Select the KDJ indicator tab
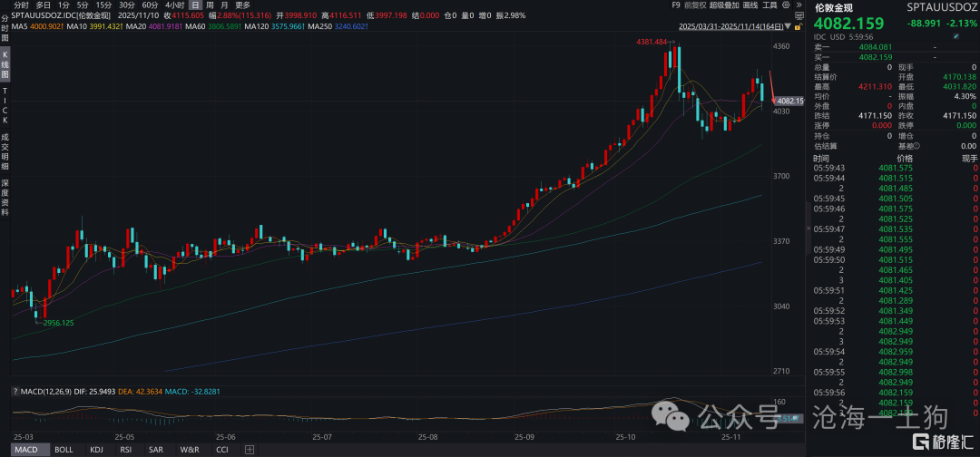The width and height of the screenshot is (980, 457). pyautogui.click(x=96, y=449)
